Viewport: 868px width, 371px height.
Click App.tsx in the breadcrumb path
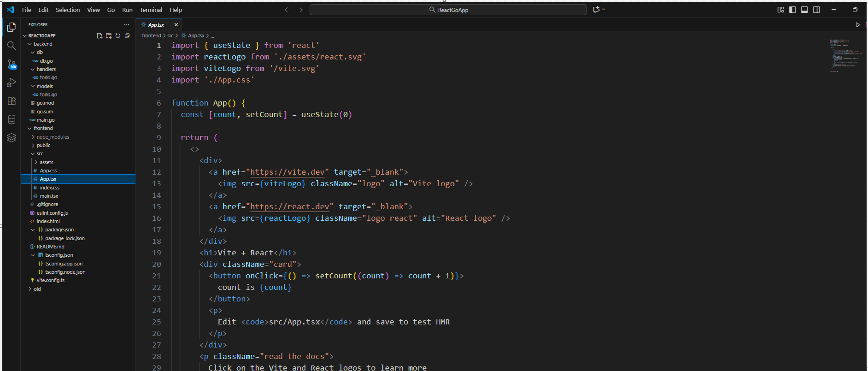tap(196, 35)
